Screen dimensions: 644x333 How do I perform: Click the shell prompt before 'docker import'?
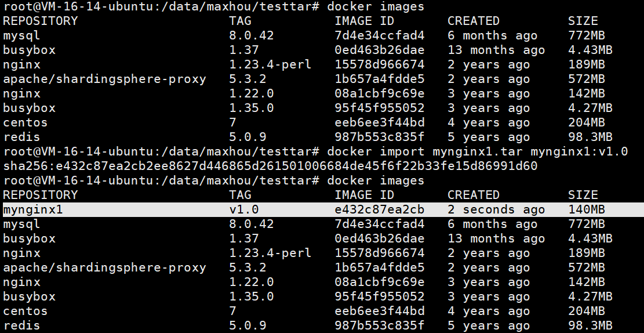coord(161,151)
